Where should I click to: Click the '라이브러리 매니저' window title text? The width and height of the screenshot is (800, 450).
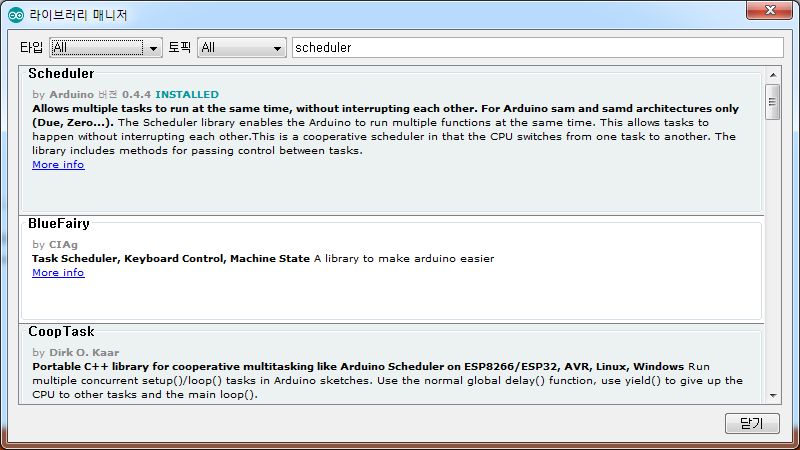(x=78, y=15)
